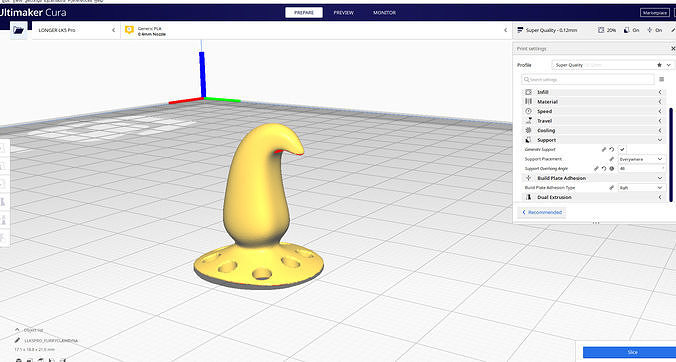Go back to Recommended settings
This screenshot has height=362, width=676.
click(x=542, y=212)
